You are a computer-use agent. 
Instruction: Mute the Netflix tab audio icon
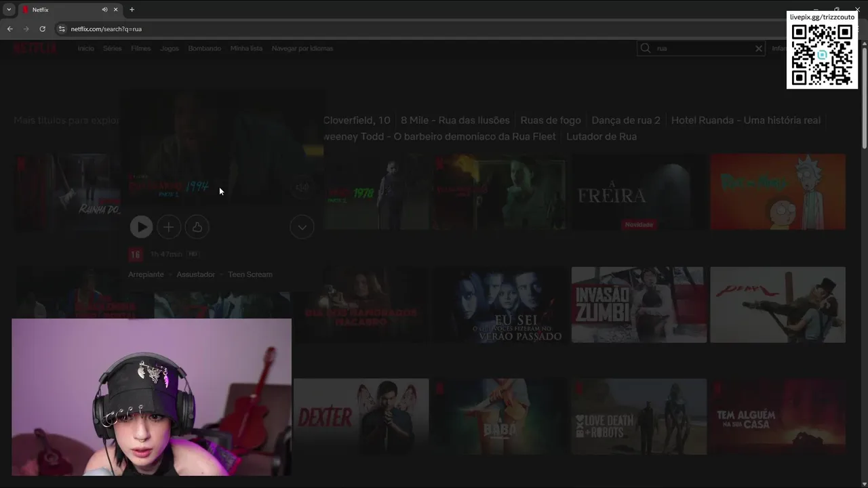(104, 9)
